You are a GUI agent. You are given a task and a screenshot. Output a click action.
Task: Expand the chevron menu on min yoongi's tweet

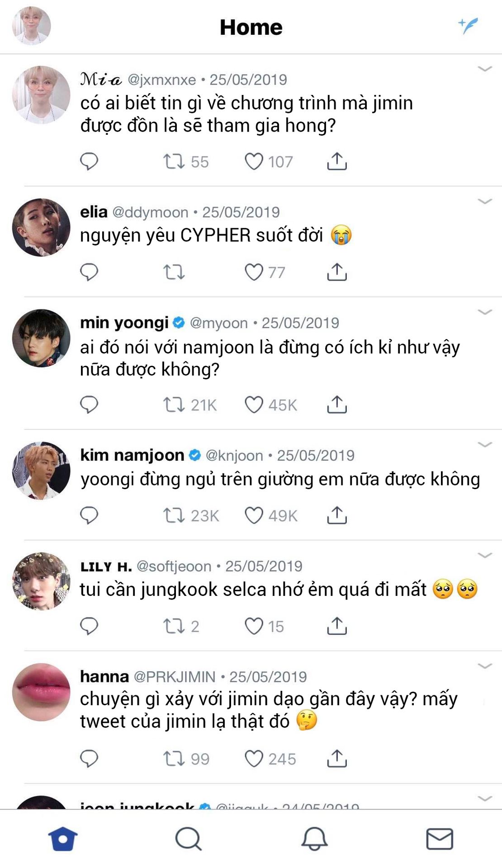485,312
